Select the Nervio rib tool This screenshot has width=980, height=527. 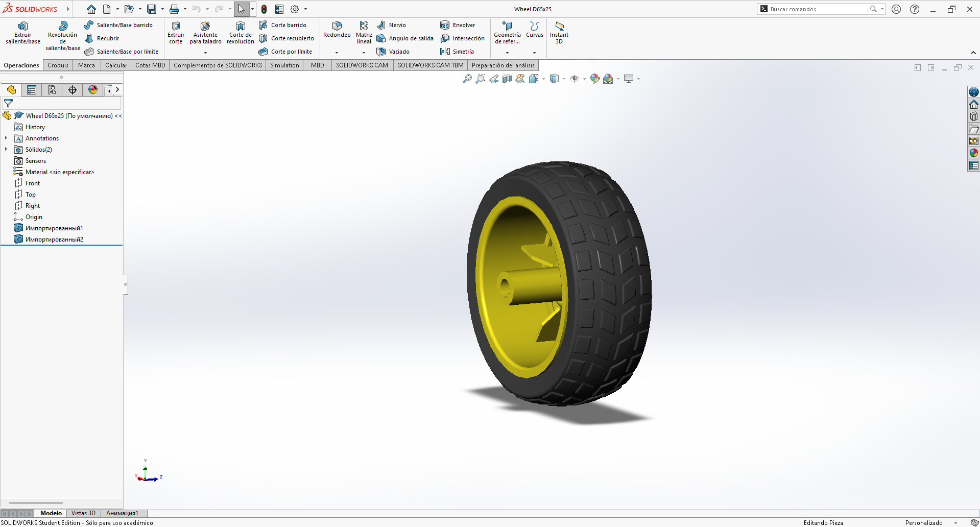click(x=392, y=25)
